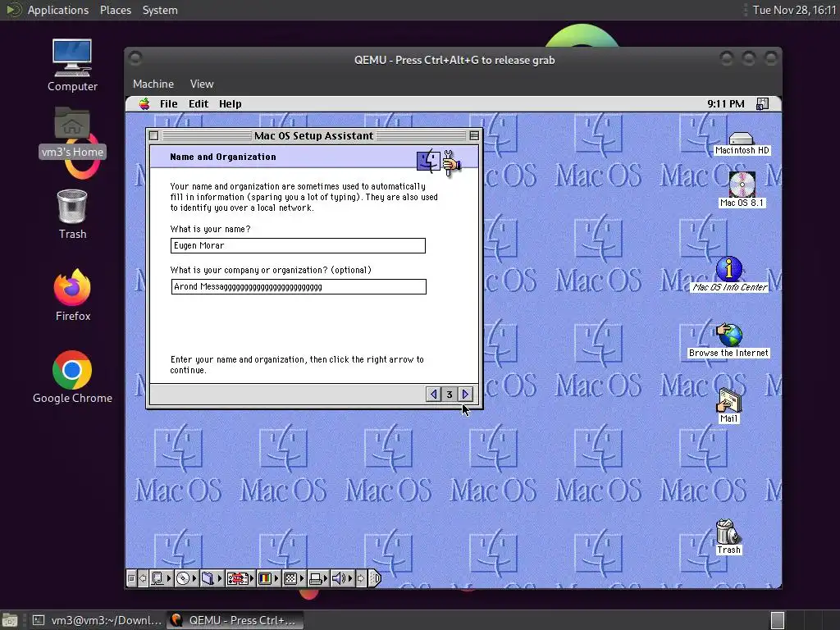Click the Setup Assistant collapse box

pyautogui.click(x=474, y=135)
